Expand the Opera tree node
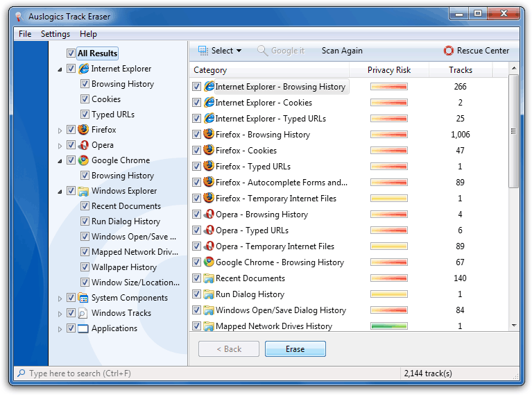 [60, 146]
